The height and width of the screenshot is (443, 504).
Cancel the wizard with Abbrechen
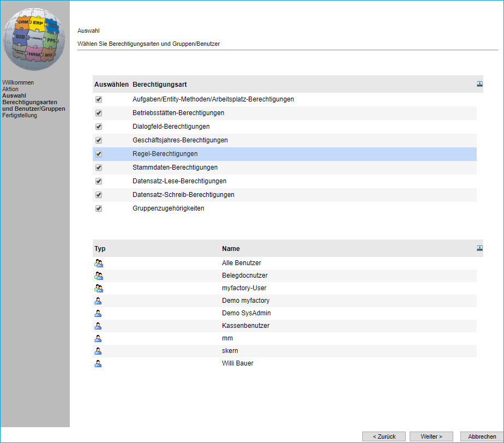(482, 436)
